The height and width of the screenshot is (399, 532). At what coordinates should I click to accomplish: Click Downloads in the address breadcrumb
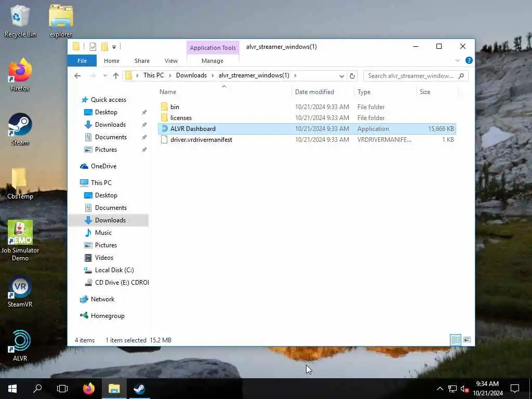click(191, 75)
